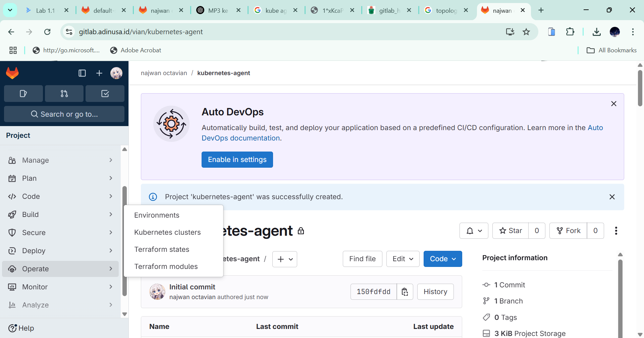Image resolution: width=644 pixels, height=338 pixels.
Task: Open project actions three-dot menu
Action: click(616, 231)
